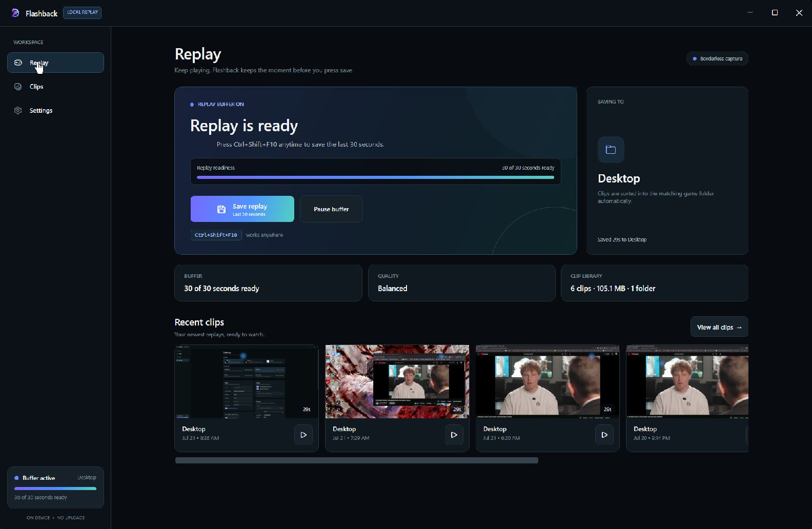The image size is (812, 529).
Task: Play the Jul 21 8:36 AM clip
Action: coord(303,435)
